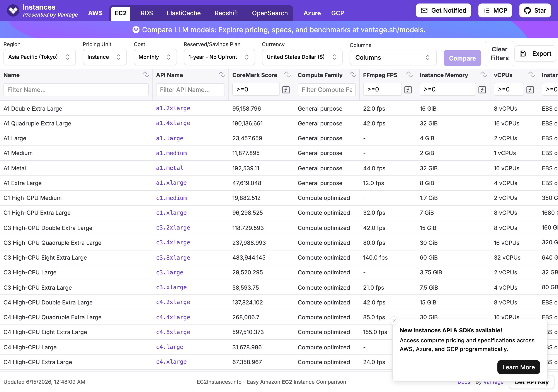Focus the Filter API Name input
Viewport: 558px width, 392px height.
point(190,90)
